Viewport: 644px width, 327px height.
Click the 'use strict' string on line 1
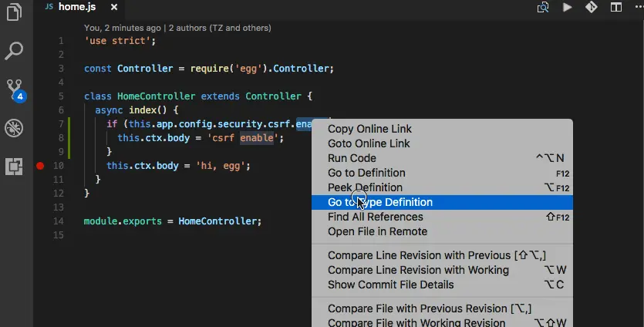pos(117,41)
